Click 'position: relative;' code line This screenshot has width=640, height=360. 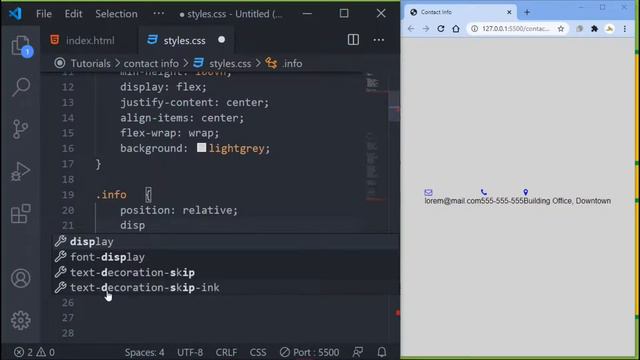point(179,210)
